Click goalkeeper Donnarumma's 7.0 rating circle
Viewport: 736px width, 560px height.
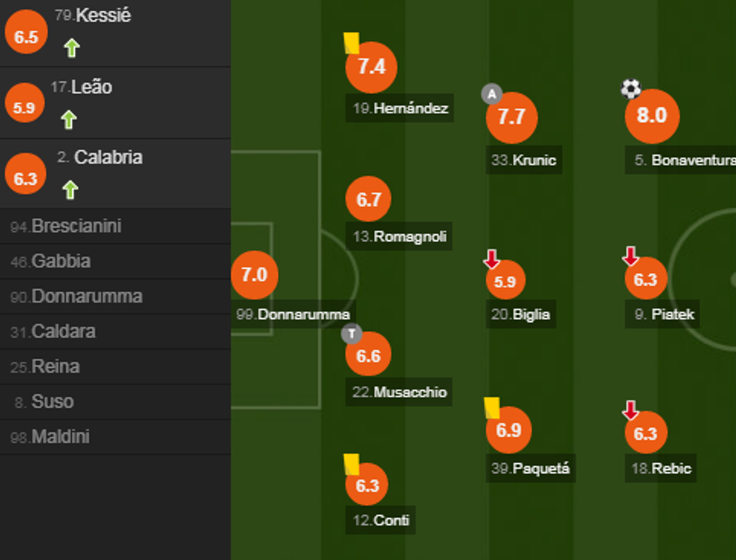255,275
